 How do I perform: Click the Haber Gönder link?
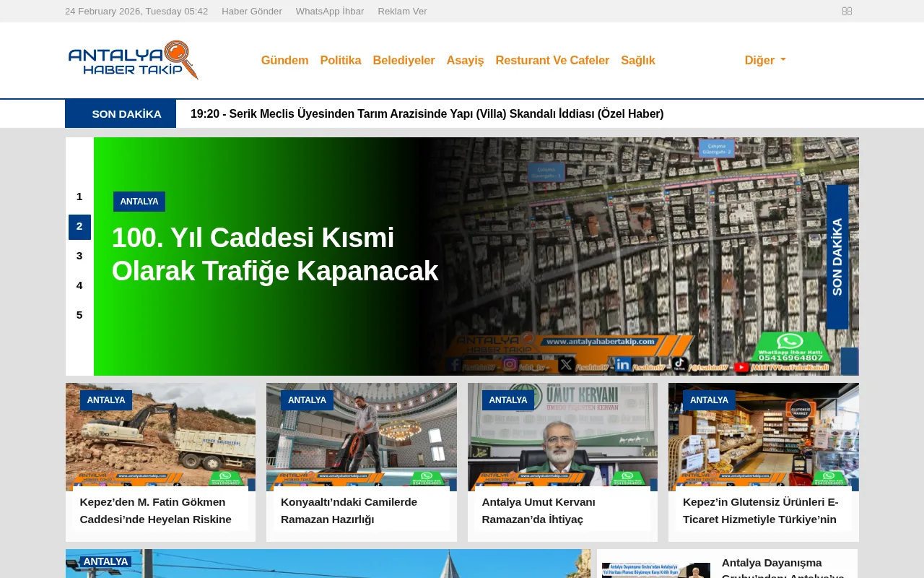click(252, 11)
